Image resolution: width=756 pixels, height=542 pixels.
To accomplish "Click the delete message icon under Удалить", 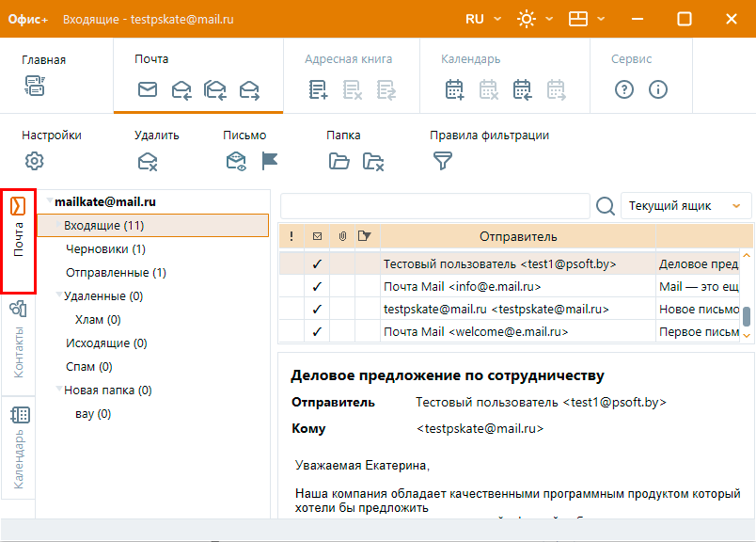I will point(148,161).
